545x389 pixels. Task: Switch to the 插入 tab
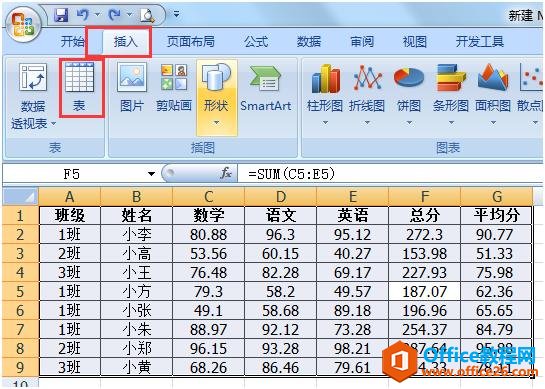[x=126, y=42]
